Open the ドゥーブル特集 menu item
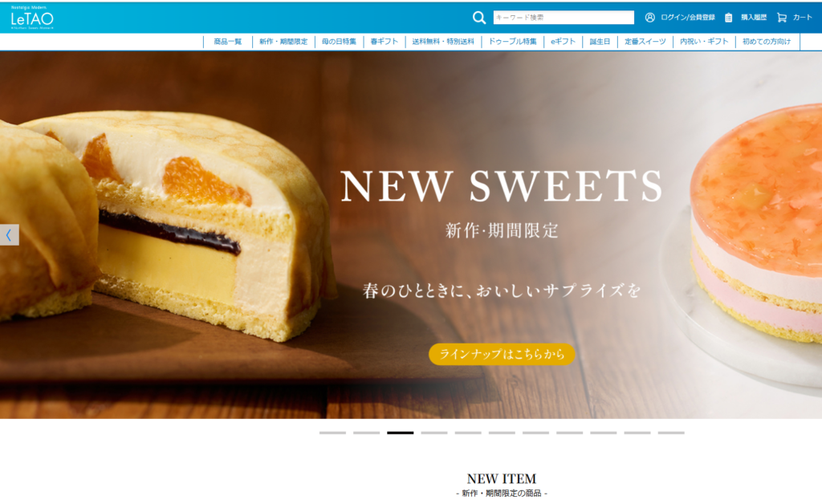The image size is (822, 504). tap(512, 42)
